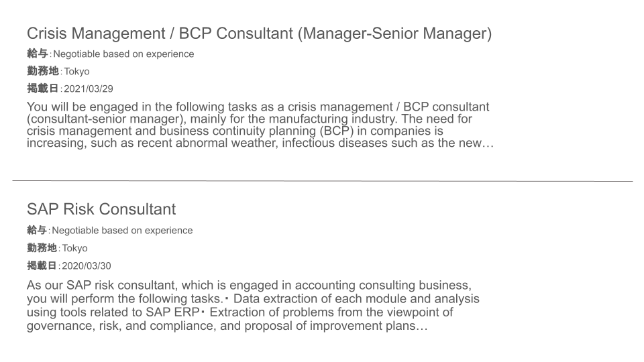Click the 勤務地 label in the first listing
Viewport: 644px width, 362px height.
(43, 71)
